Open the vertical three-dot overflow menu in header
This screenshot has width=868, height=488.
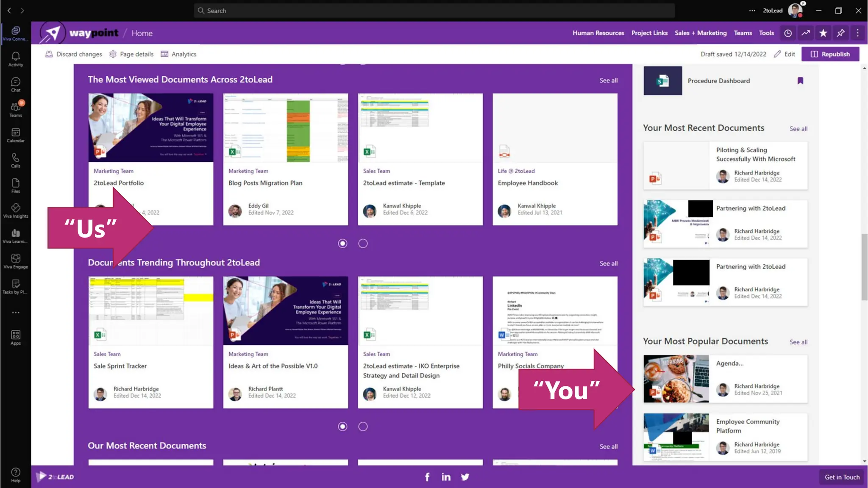tap(857, 33)
